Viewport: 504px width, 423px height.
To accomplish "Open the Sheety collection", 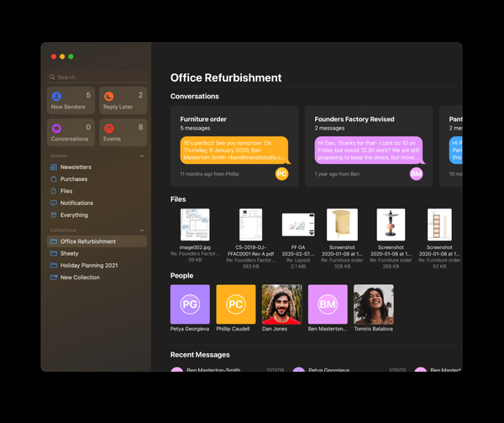I will pos(69,253).
